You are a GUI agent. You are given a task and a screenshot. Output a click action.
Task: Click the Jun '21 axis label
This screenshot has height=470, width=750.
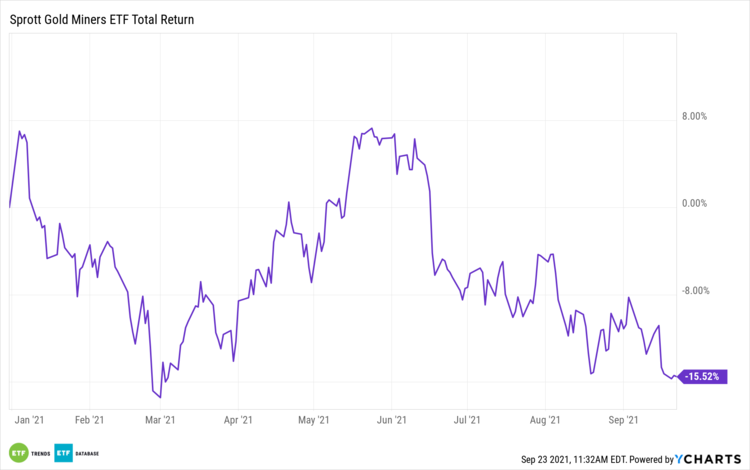coord(391,421)
